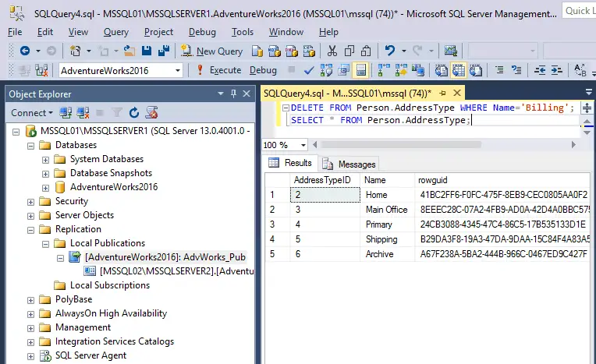Switch output to Results to File
This screenshot has height=364, width=596.
pos(476,70)
